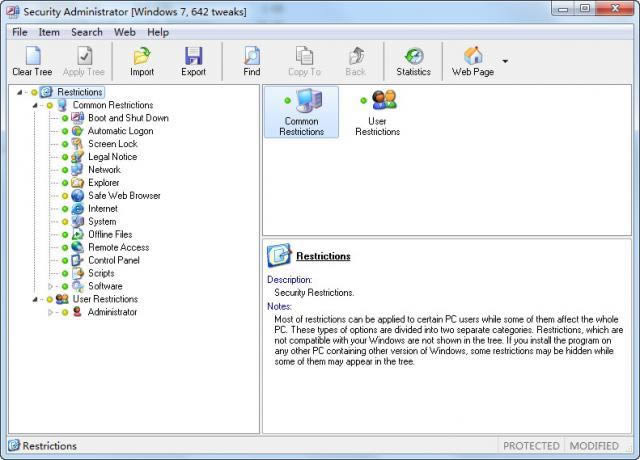640x460 pixels.
Task: Toggle status dot beside Network
Action: pyautogui.click(x=65, y=170)
